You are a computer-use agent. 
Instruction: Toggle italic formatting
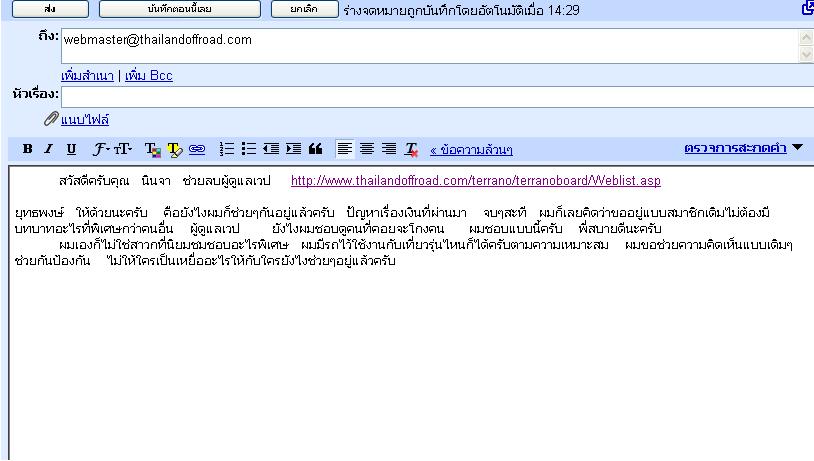(x=49, y=149)
